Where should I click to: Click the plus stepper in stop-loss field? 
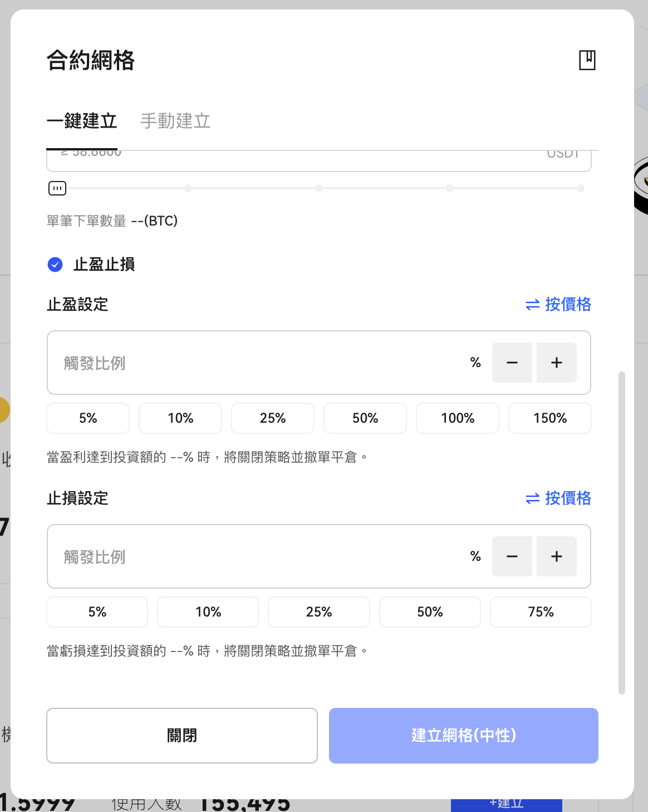(557, 556)
